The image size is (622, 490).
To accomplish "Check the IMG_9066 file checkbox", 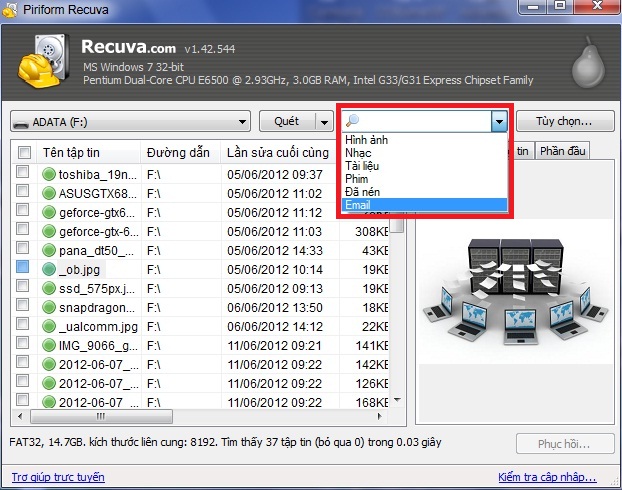I will tap(23, 343).
